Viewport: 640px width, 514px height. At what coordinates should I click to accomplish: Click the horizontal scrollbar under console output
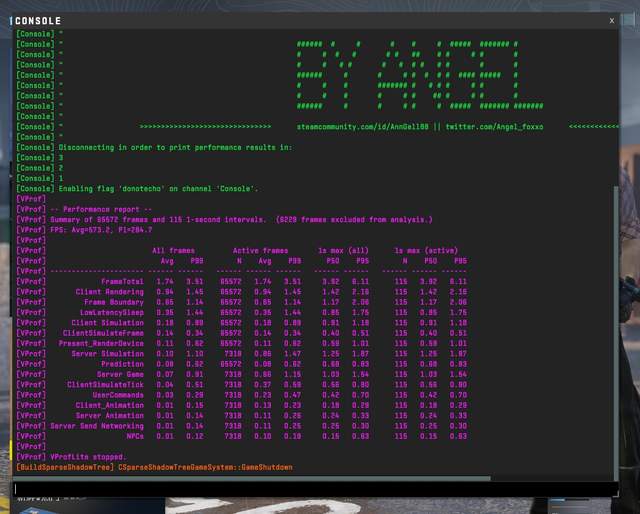pos(250,478)
